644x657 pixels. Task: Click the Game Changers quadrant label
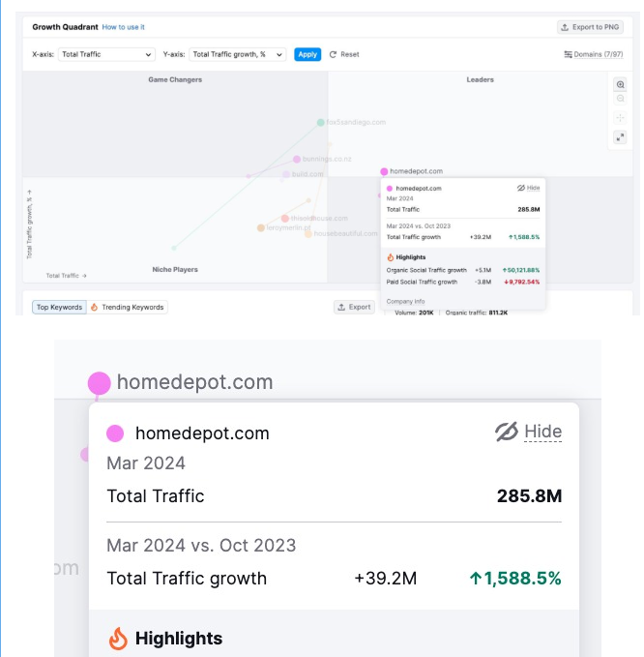(x=175, y=79)
